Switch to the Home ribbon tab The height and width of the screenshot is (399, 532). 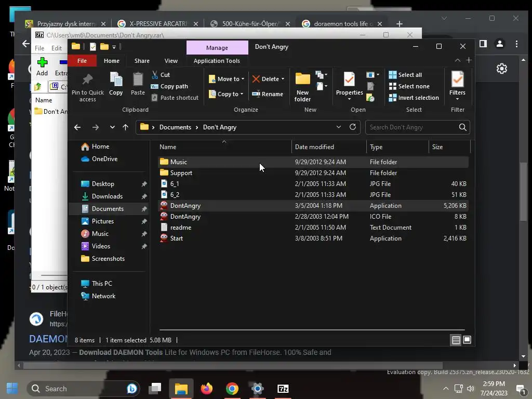click(x=112, y=61)
